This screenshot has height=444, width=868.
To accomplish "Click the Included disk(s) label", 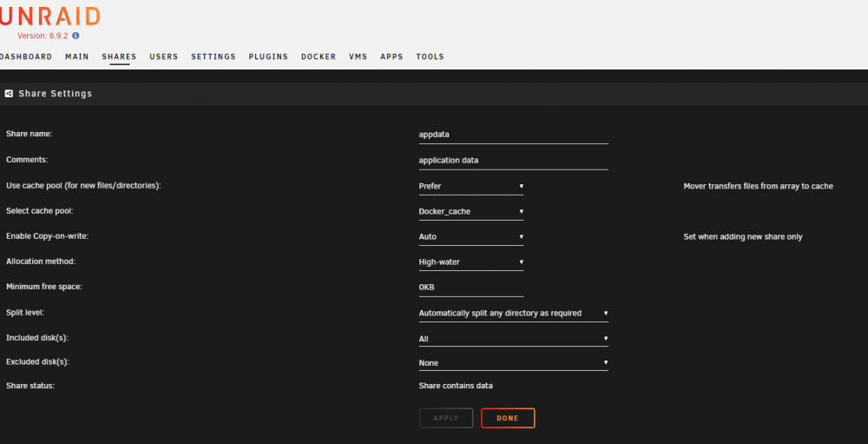I will tap(37, 338).
